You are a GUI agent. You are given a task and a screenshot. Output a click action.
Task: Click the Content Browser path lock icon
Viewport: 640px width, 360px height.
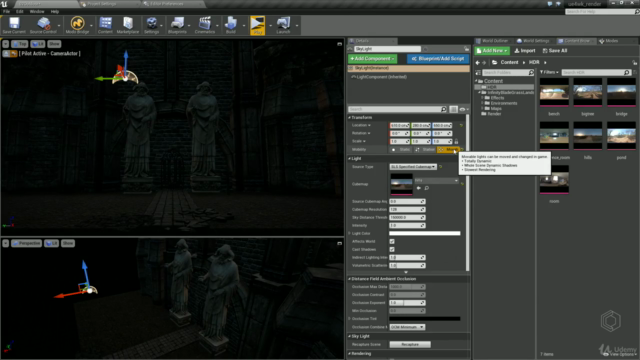(634, 62)
